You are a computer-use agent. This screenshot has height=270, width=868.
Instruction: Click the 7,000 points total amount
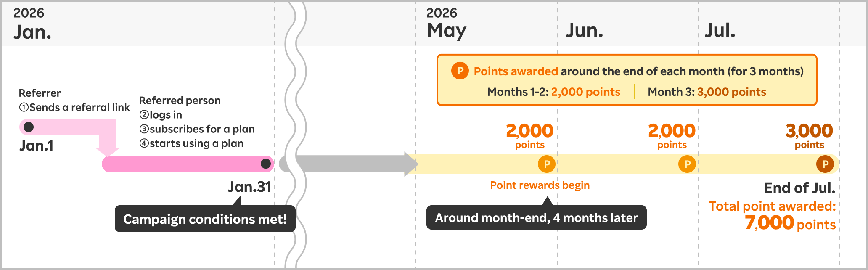(x=790, y=223)
